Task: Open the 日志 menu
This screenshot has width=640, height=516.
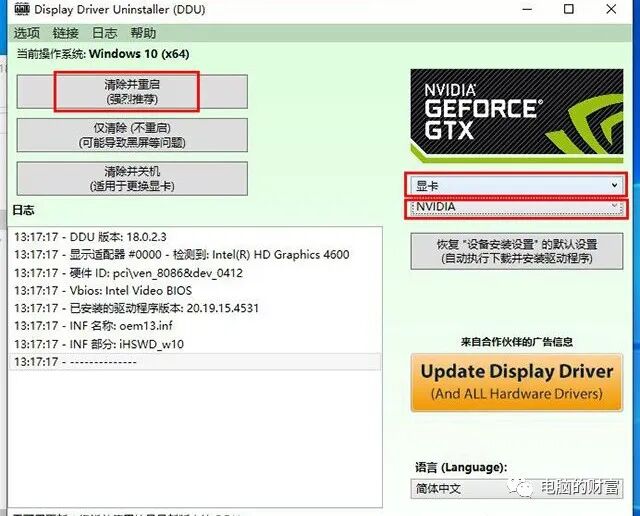Action: pyautogui.click(x=104, y=33)
